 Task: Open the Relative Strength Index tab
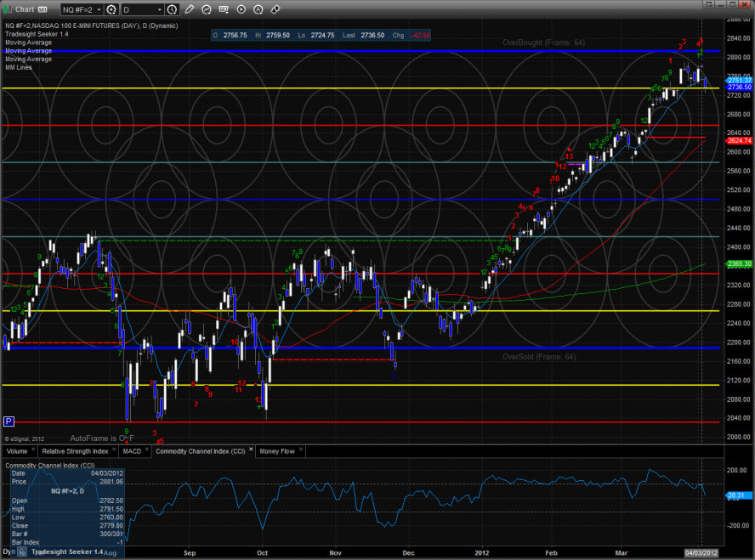point(76,451)
